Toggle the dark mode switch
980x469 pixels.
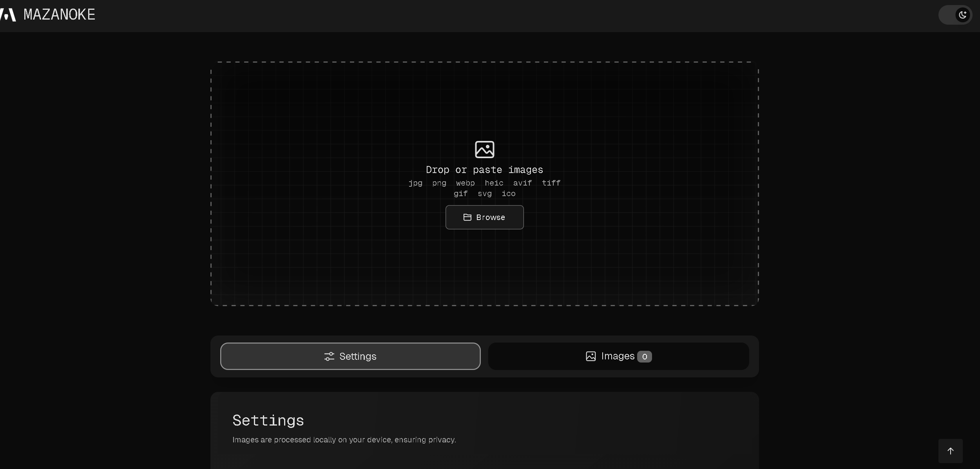point(955,15)
